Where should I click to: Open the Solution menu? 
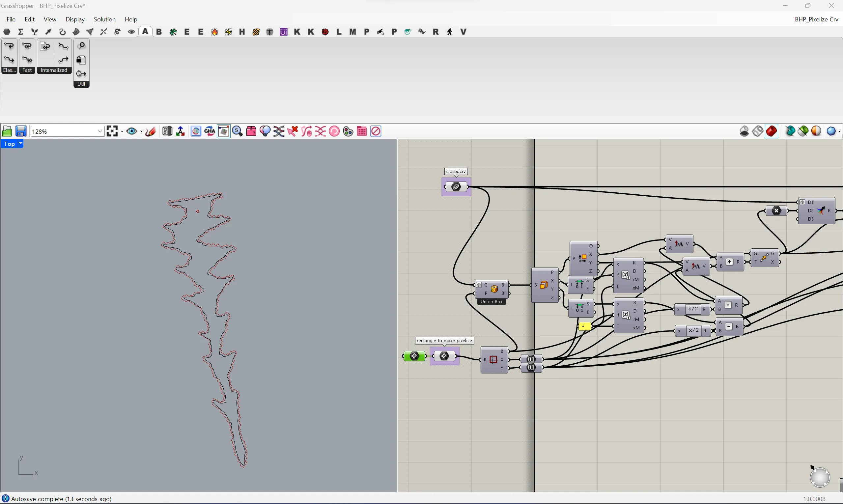click(x=105, y=19)
